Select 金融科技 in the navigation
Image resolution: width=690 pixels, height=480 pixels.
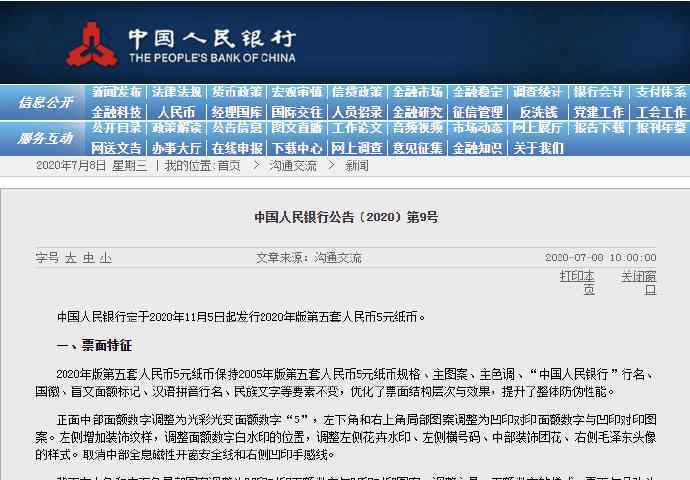[117, 112]
